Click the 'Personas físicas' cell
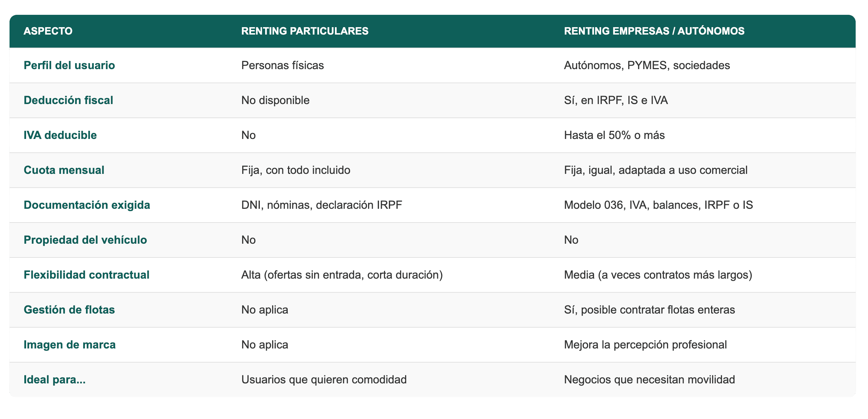This screenshot has width=868, height=419. (x=282, y=65)
